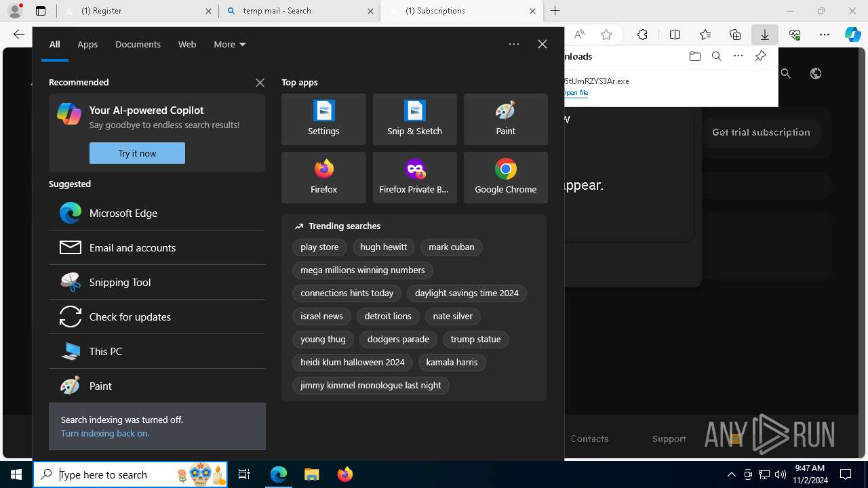This screenshot has height=488, width=868.
Task: Click the website language globe icon
Action: 816,74
